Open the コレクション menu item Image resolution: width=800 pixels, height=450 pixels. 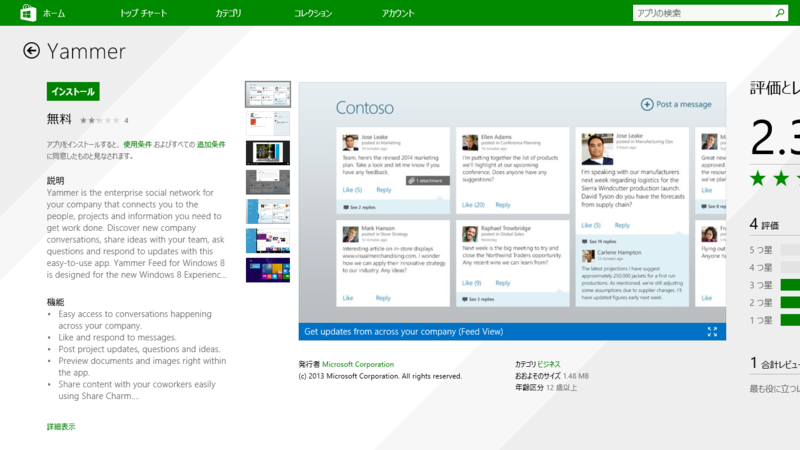point(313,13)
